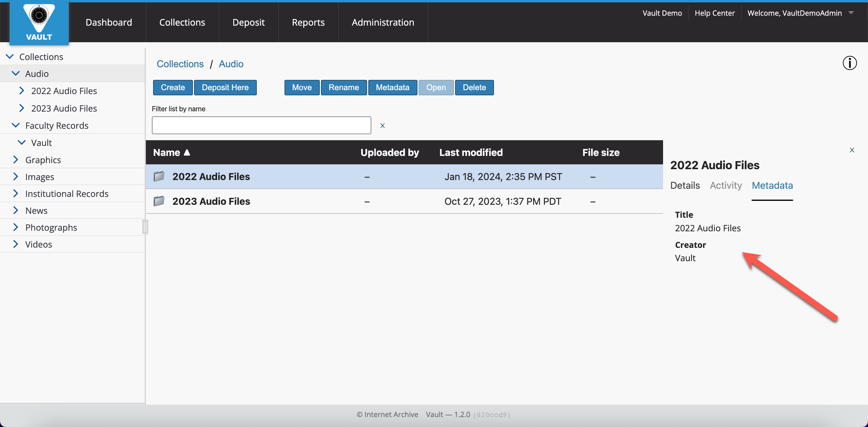Toggle the Name column sort arrow
The image size is (868, 427).
tap(187, 153)
